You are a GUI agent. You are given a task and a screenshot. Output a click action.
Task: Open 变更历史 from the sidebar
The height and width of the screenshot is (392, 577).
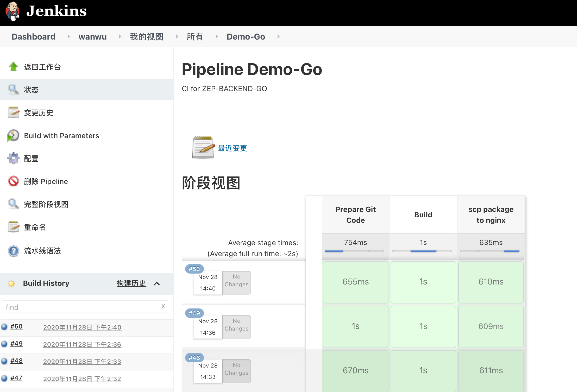pyautogui.click(x=39, y=113)
